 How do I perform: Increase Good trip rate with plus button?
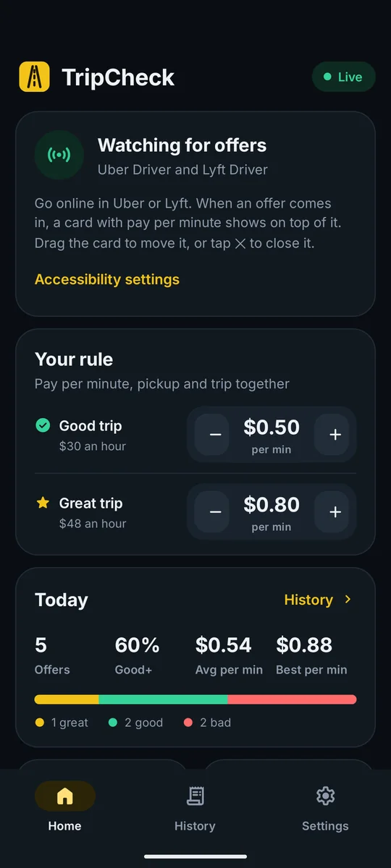coord(335,434)
